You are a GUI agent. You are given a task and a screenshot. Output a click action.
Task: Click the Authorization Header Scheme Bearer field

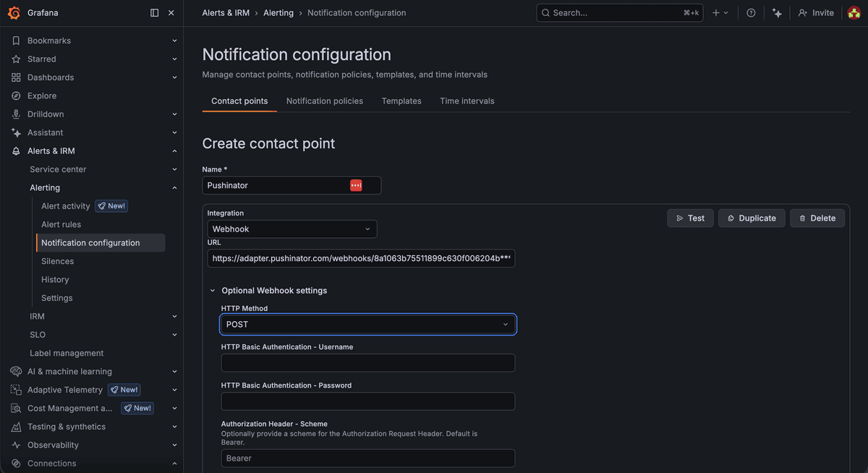(368, 459)
